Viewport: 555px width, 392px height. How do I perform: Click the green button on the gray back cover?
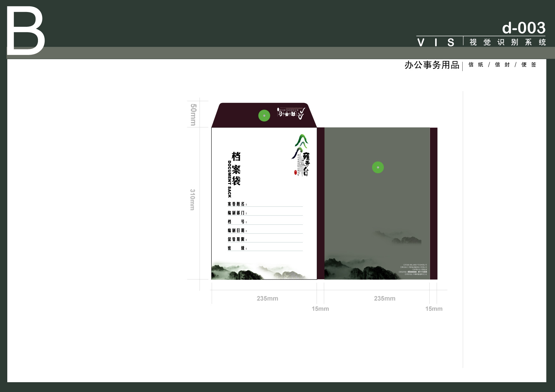378,167
